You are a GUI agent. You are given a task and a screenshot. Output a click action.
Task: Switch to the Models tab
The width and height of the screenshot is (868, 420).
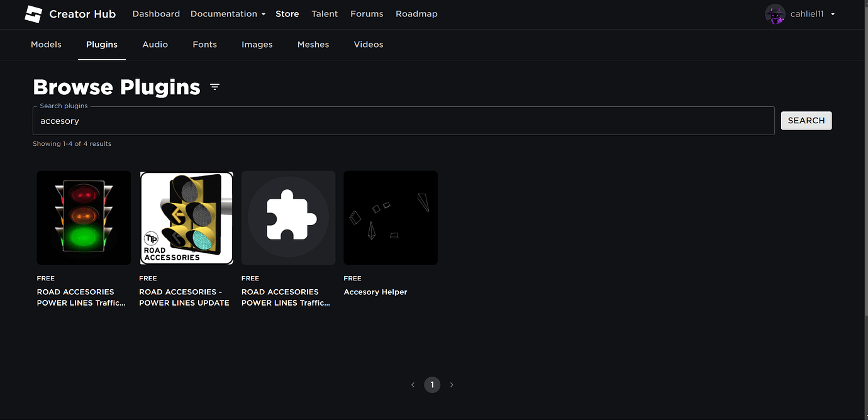tap(46, 44)
